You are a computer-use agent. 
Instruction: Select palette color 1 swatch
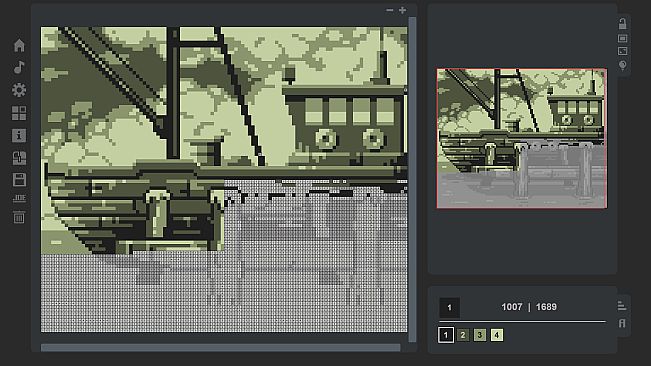446,335
